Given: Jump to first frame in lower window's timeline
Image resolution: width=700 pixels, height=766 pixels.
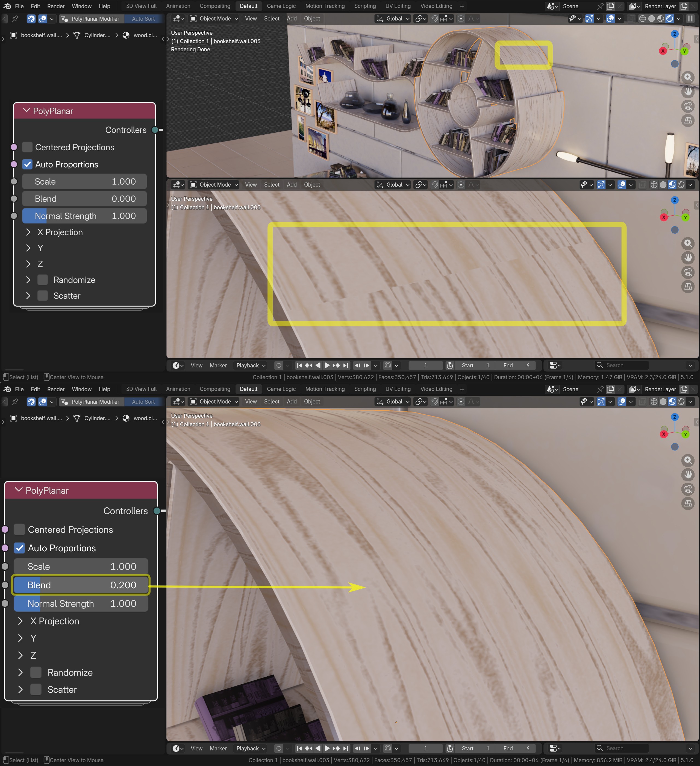Looking at the screenshot, I should click(299, 749).
